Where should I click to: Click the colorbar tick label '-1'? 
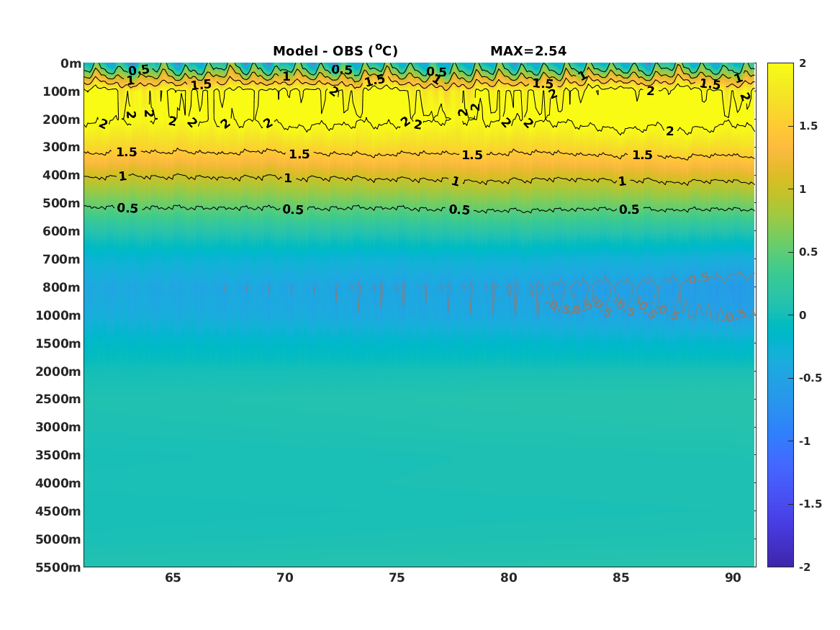805,441
